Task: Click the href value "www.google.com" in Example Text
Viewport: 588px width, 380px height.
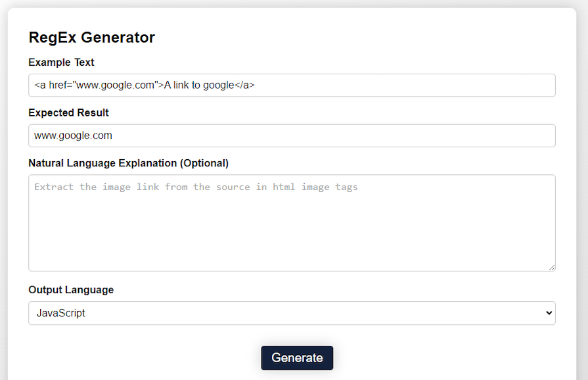Action: (115, 85)
